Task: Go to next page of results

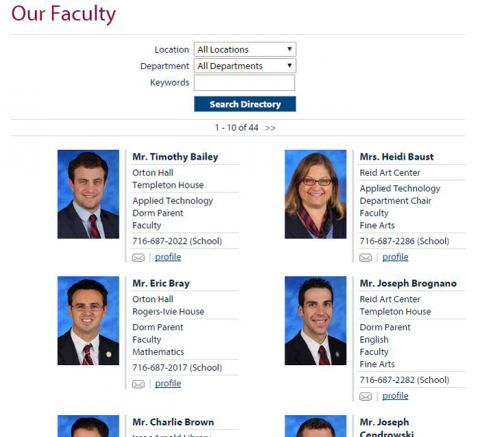Action: click(270, 128)
